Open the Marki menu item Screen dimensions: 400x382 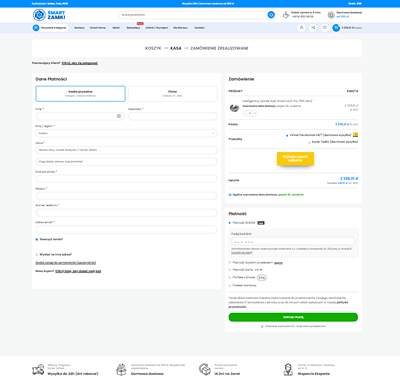pyautogui.click(x=116, y=28)
